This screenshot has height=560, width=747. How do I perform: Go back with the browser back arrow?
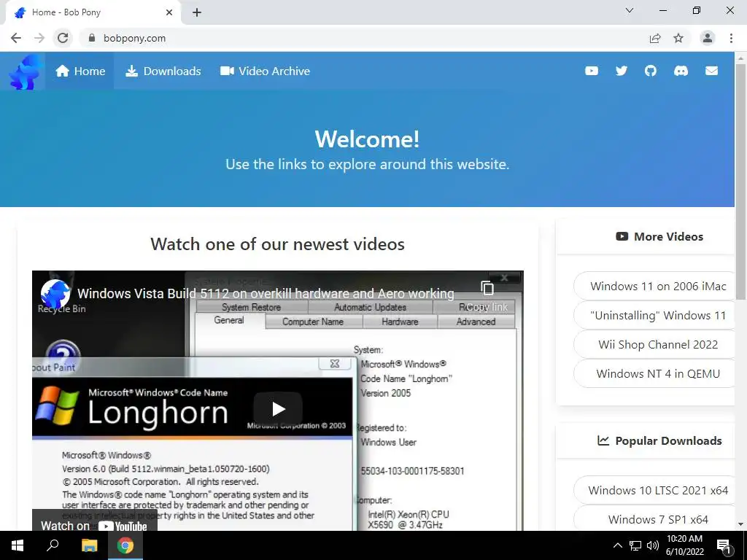(x=16, y=38)
